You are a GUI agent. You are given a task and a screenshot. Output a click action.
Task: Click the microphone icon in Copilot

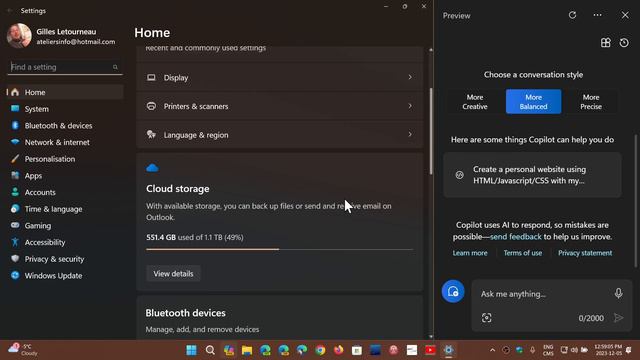(618, 293)
